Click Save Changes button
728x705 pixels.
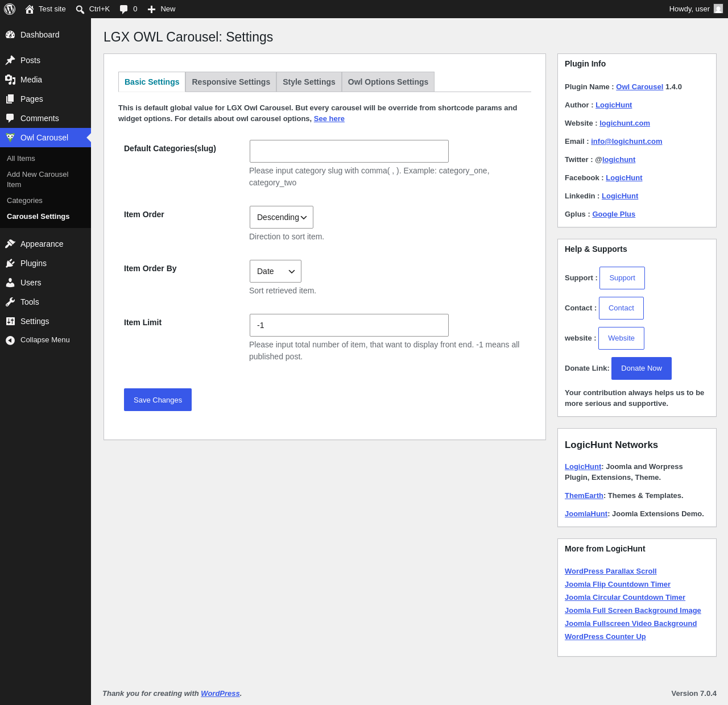tap(158, 400)
